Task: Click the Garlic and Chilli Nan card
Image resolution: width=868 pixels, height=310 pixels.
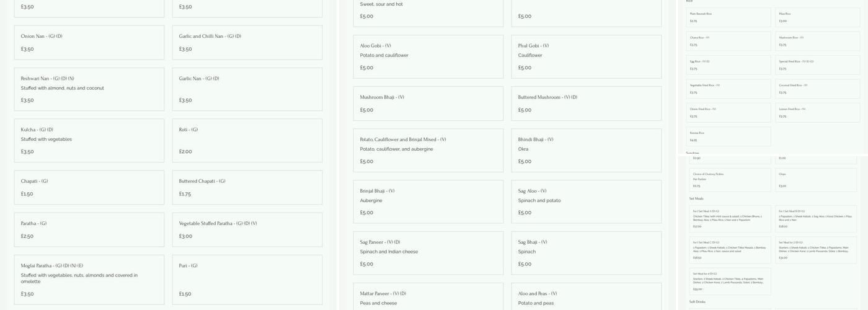Action: (x=247, y=42)
